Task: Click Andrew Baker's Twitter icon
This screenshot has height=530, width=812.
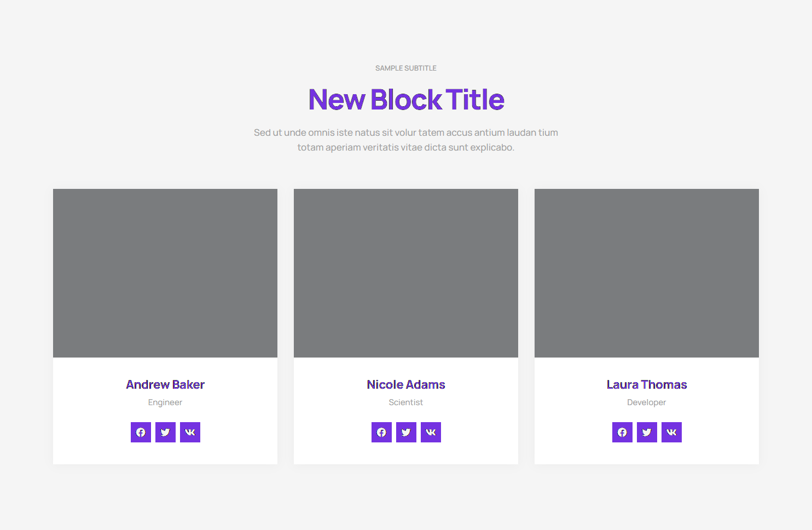Action: [165, 432]
